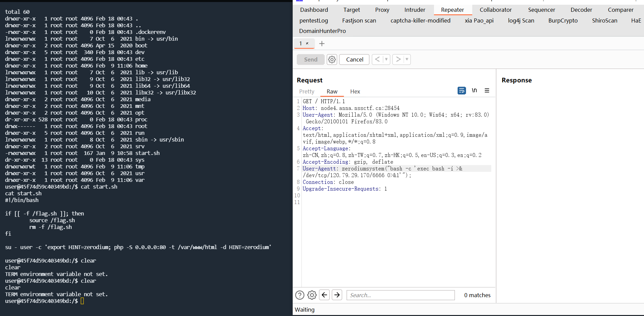Open the Sequencer tab
The width and height of the screenshot is (644, 316).
[541, 10]
